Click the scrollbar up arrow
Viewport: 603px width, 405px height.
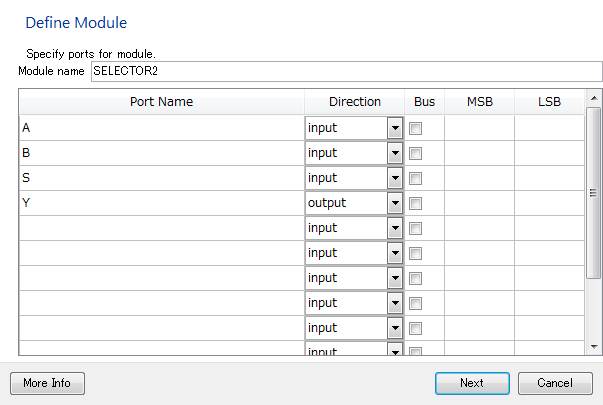[594, 98]
